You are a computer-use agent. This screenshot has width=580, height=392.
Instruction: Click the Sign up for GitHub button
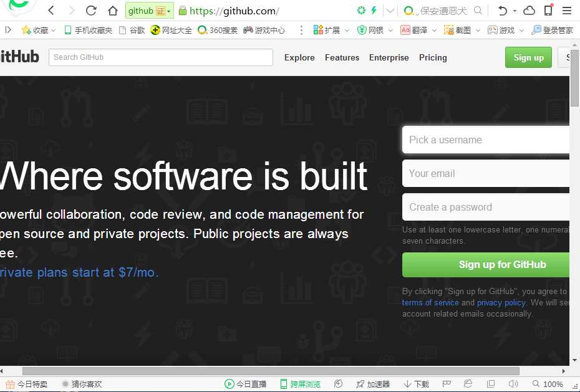pos(486,264)
